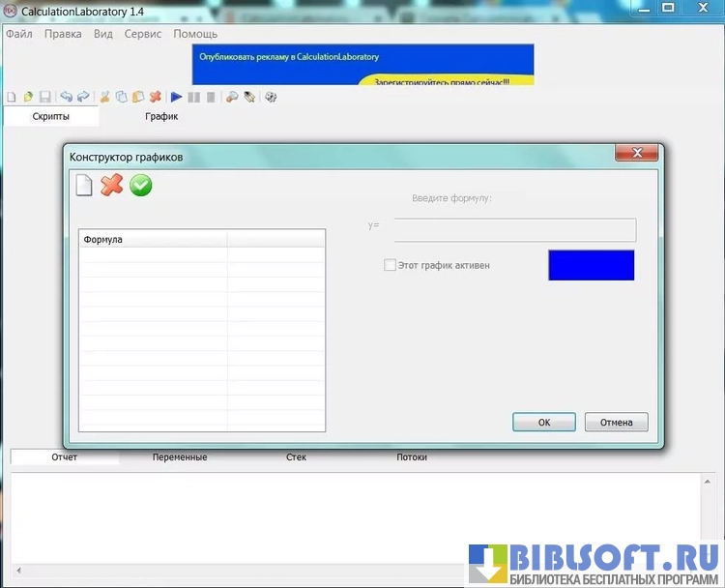Click the open file icon in toolbar
Screen dimensions: 725x588
click(28, 97)
